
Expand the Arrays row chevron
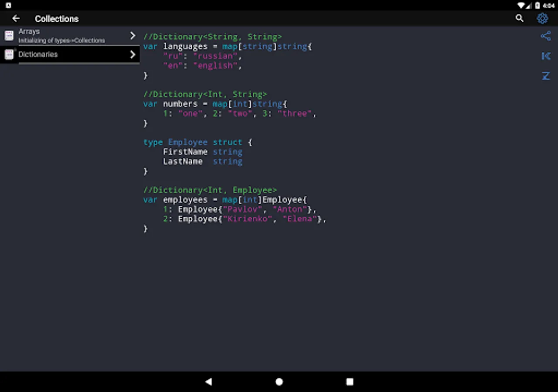tap(133, 36)
